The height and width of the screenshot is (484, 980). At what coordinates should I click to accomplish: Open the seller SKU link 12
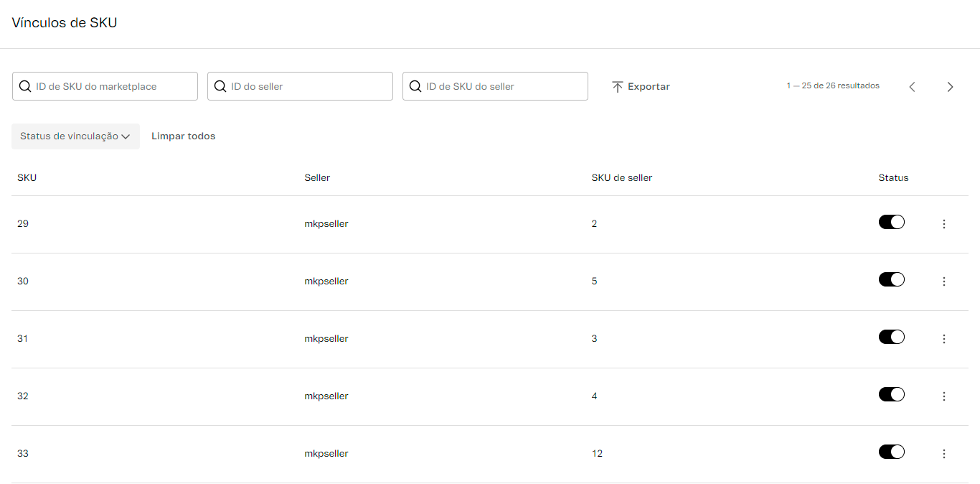[x=597, y=454]
